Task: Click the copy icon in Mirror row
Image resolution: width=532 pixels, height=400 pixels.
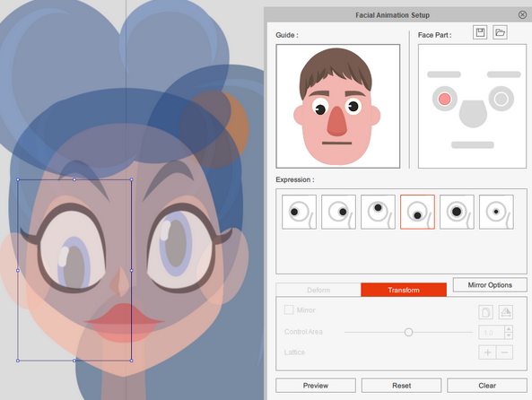Action: [x=485, y=312]
